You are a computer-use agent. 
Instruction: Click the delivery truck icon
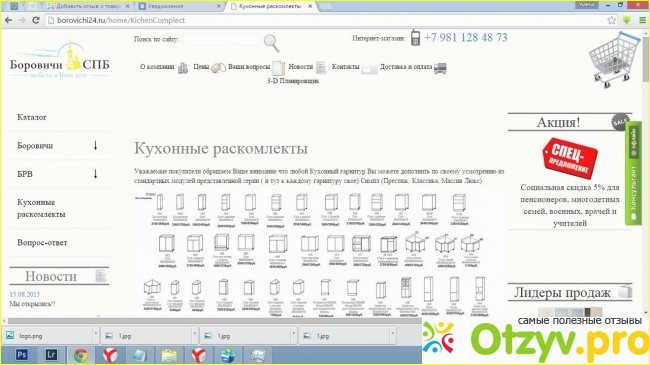[440, 68]
